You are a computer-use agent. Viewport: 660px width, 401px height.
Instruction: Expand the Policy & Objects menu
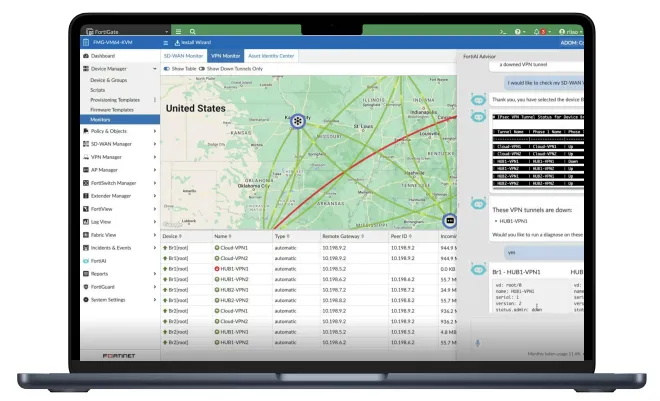(x=120, y=131)
